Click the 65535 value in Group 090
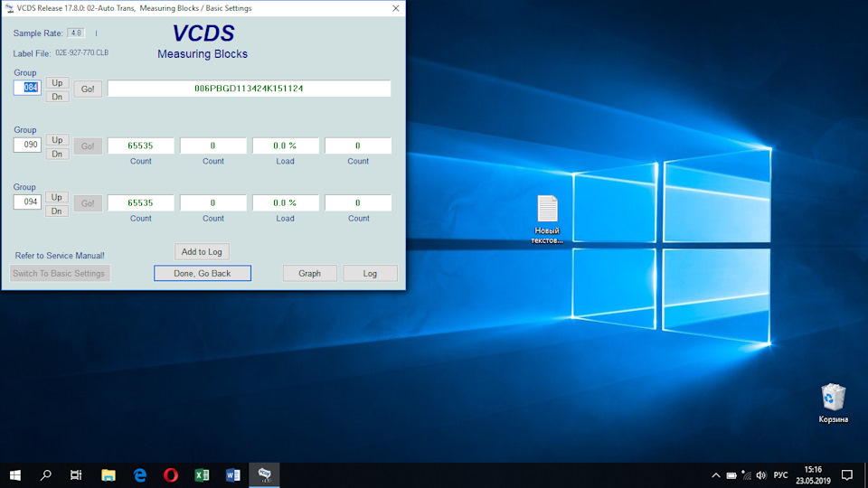The width and height of the screenshot is (868, 488). pyautogui.click(x=141, y=145)
